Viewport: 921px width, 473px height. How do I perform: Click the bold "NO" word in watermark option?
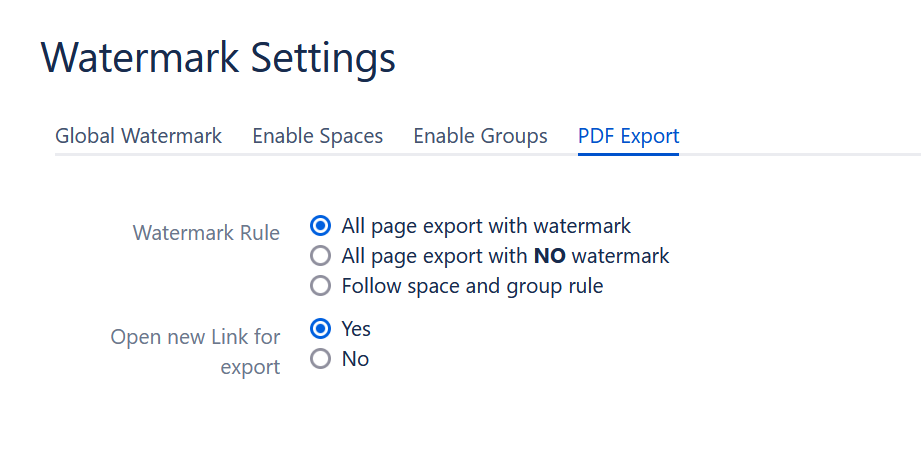tap(550, 256)
